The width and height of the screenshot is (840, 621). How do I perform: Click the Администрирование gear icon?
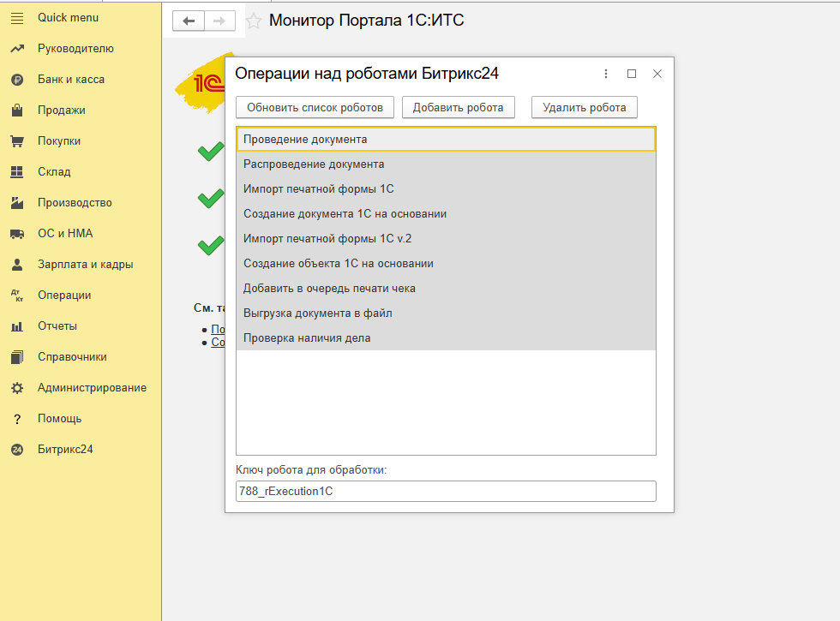[16, 388]
